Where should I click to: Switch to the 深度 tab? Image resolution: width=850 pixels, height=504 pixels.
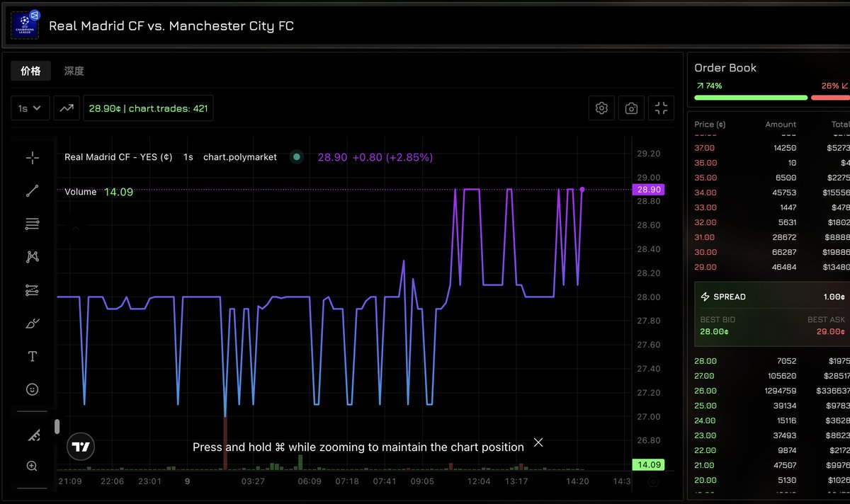click(74, 71)
